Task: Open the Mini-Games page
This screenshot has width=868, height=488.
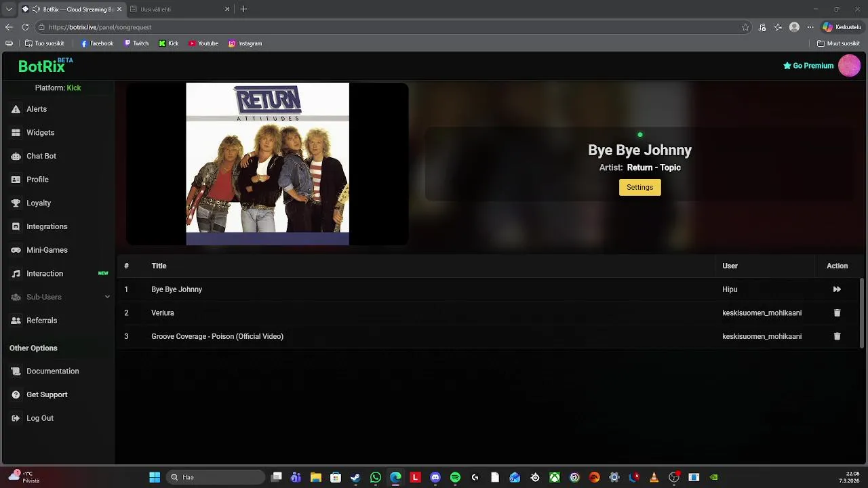Action: pos(47,250)
